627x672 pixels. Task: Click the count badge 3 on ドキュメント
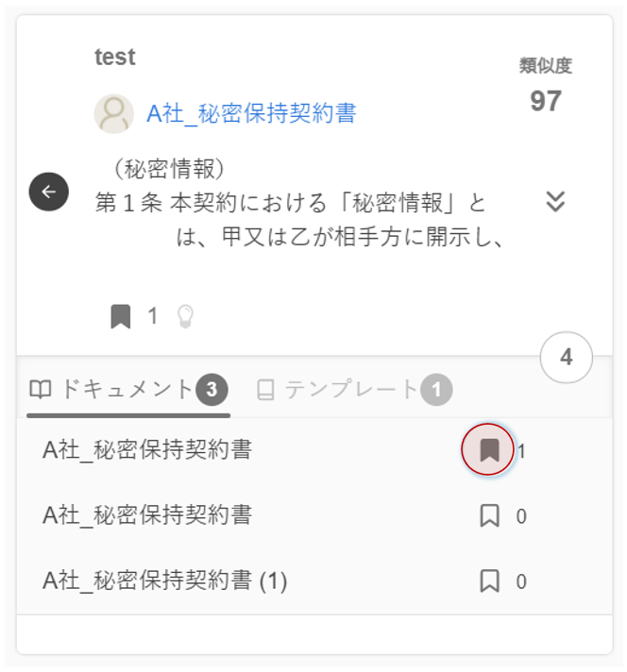pos(212,389)
